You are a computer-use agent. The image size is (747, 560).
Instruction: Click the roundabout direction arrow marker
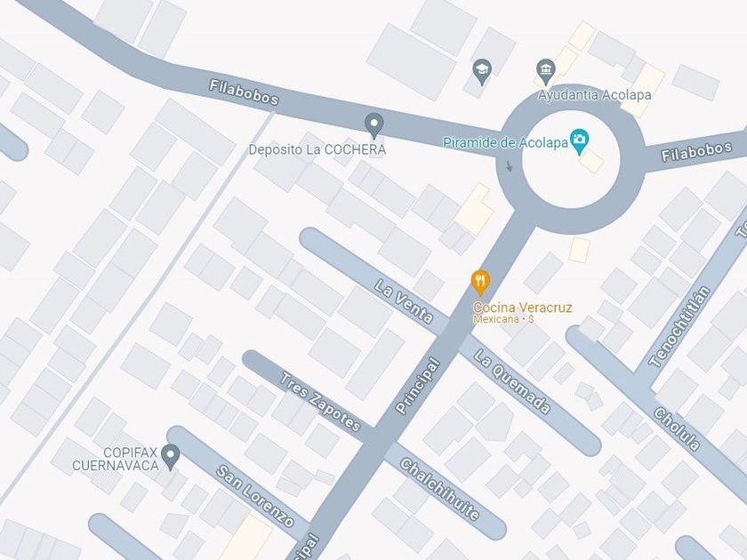coord(509,166)
